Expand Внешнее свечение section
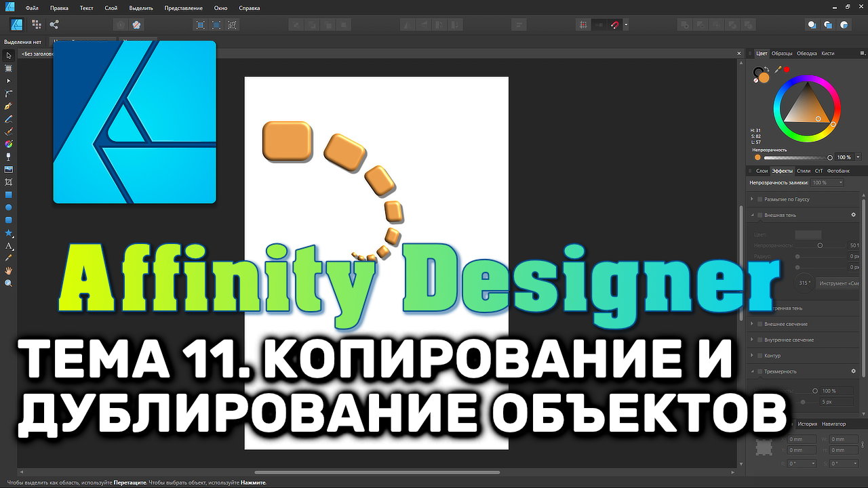The width and height of the screenshot is (868, 488). pos(752,324)
